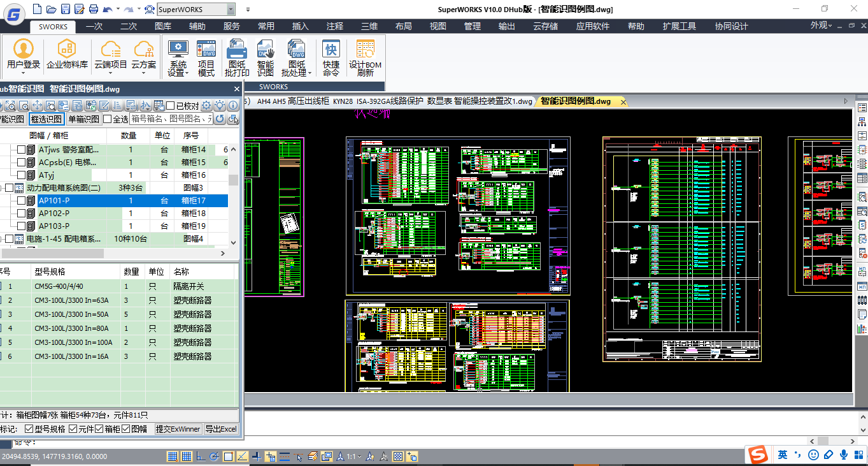The image size is (868, 466).
Task: Uncheck the 元件 mark checkbox
Action: [73, 429]
